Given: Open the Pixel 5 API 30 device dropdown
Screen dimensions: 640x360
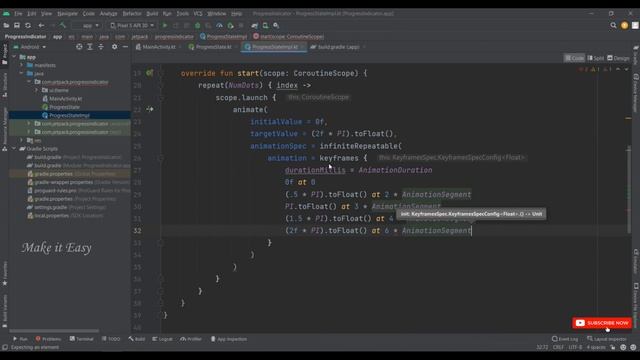Looking at the screenshot, I should (133, 25).
